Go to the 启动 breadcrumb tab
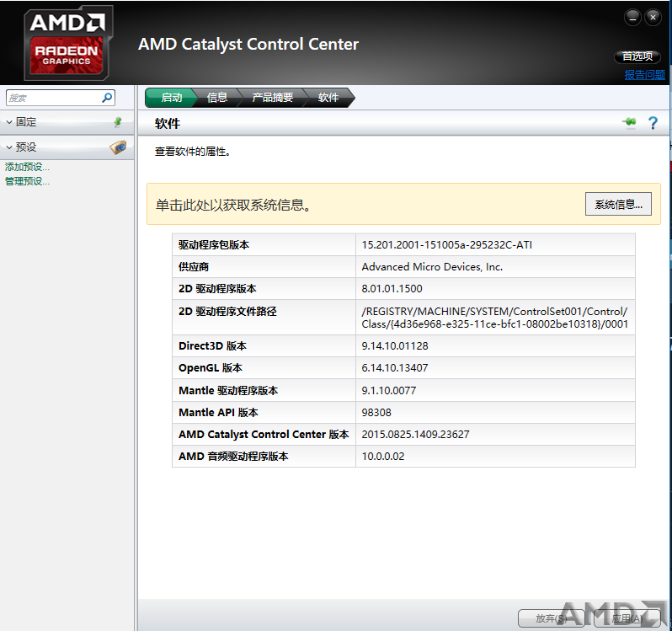This screenshot has width=672, height=631. point(172,98)
